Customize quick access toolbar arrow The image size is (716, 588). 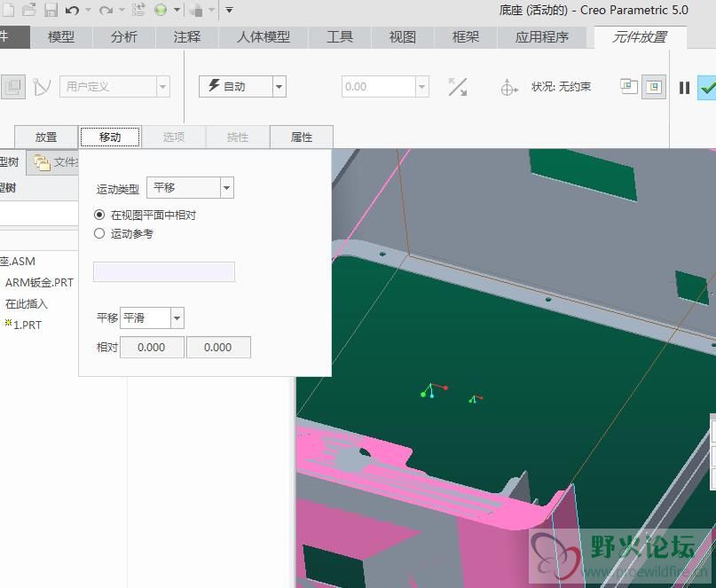point(229,10)
